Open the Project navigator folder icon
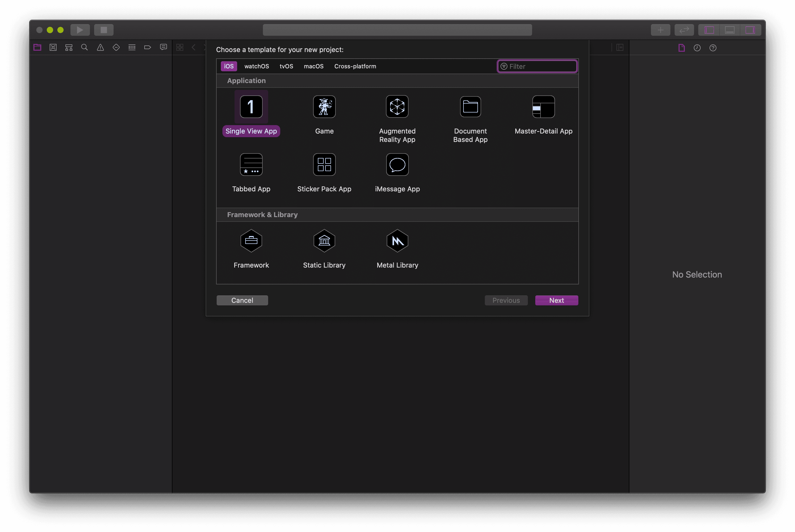Screen dimensions: 795x532 click(x=37, y=48)
